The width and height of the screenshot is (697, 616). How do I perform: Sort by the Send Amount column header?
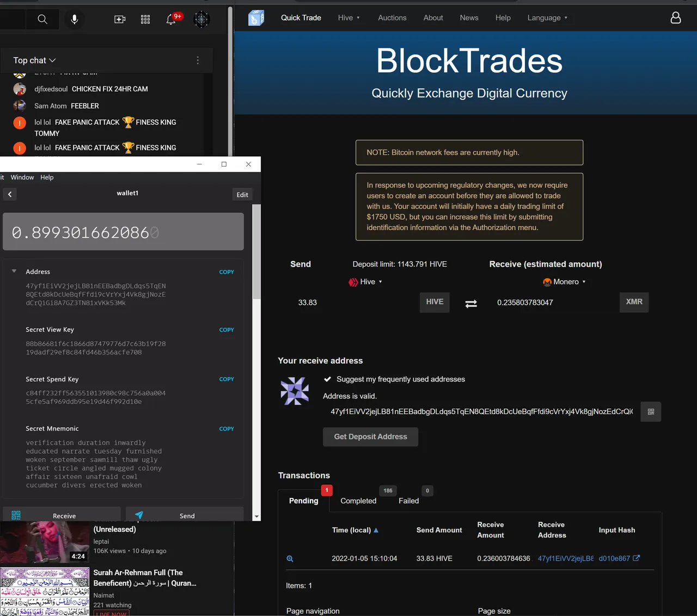[x=439, y=530]
